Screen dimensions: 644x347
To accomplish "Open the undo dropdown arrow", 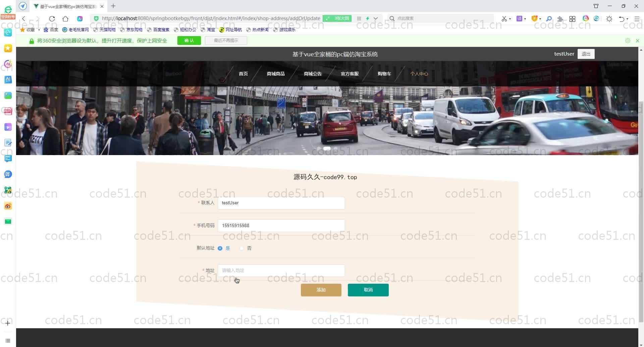I will (627, 19).
